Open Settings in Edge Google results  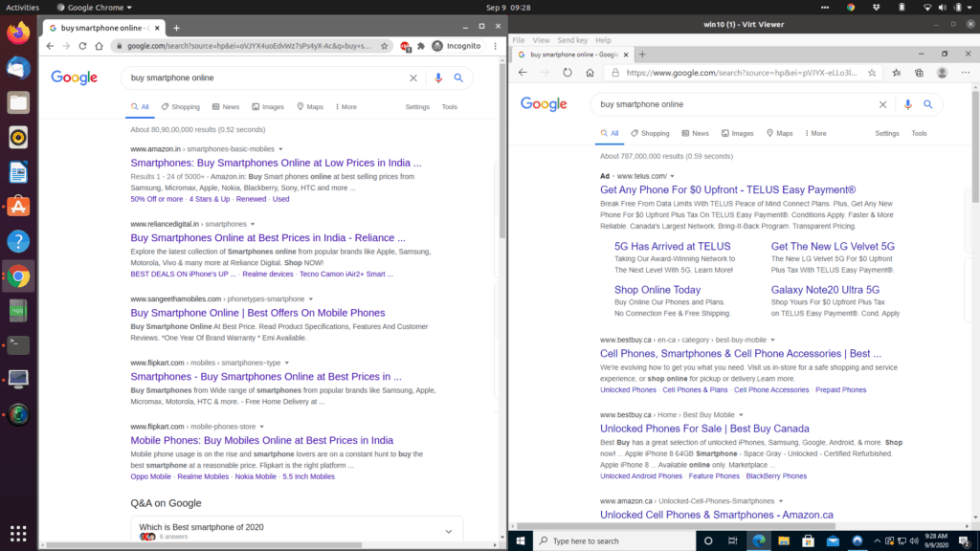[887, 133]
